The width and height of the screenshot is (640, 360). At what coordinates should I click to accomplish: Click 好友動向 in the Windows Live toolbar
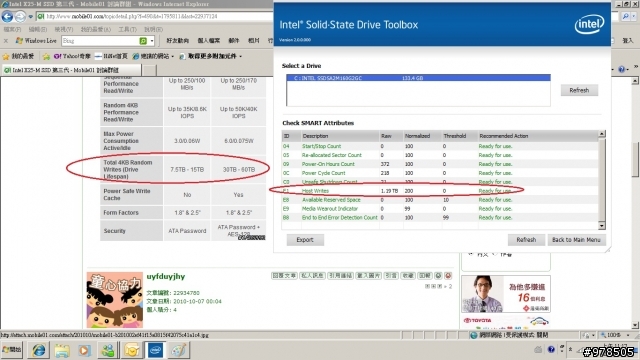pos(178,40)
